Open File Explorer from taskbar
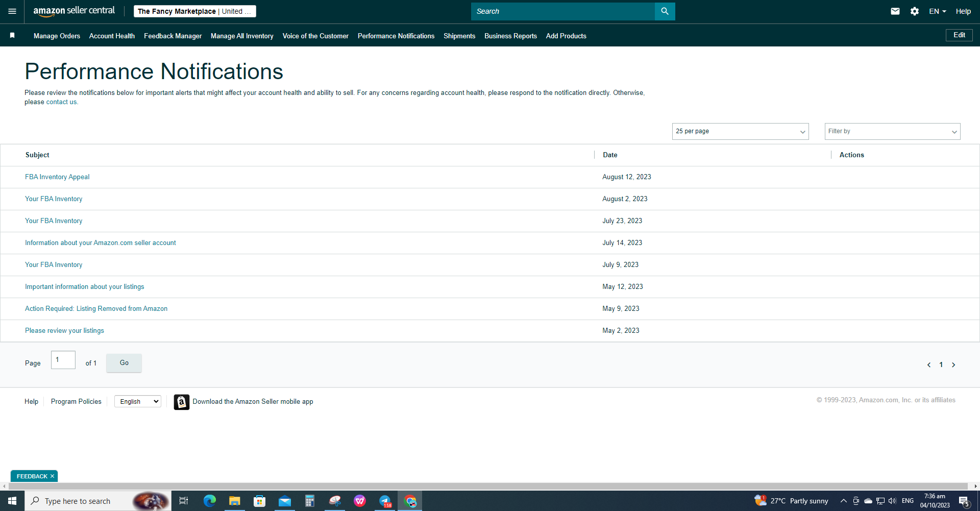980x511 pixels. click(x=235, y=501)
